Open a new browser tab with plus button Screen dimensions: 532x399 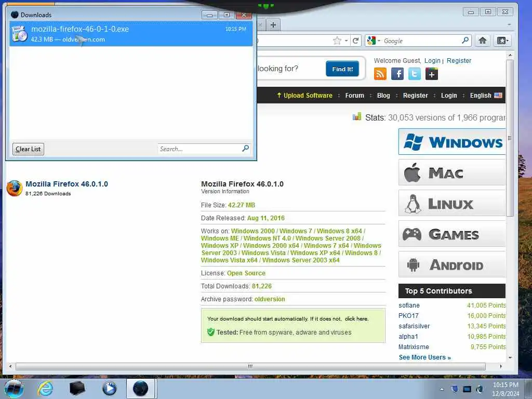coord(273,25)
